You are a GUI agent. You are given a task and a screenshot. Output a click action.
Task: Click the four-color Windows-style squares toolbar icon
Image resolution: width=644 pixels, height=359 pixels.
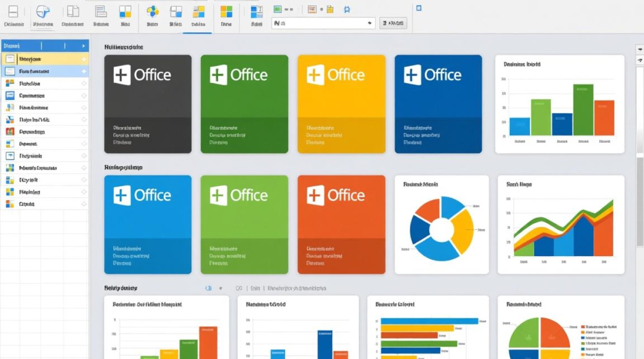pos(226,11)
